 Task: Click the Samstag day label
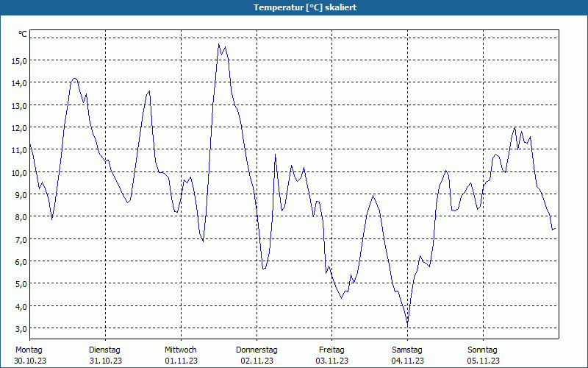[x=407, y=350]
